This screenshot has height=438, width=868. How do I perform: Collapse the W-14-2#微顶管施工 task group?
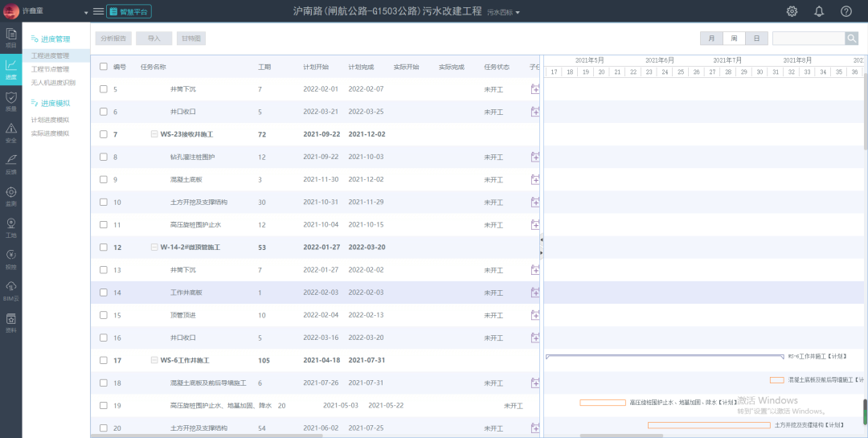tap(154, 248)
